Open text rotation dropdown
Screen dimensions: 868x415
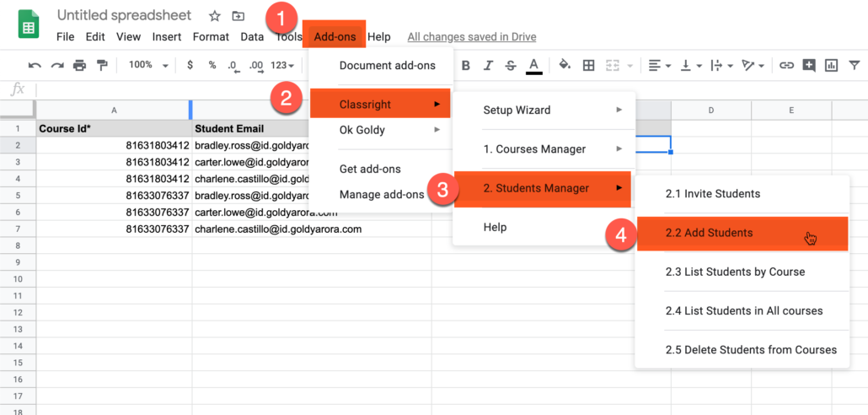click(753, 66)
